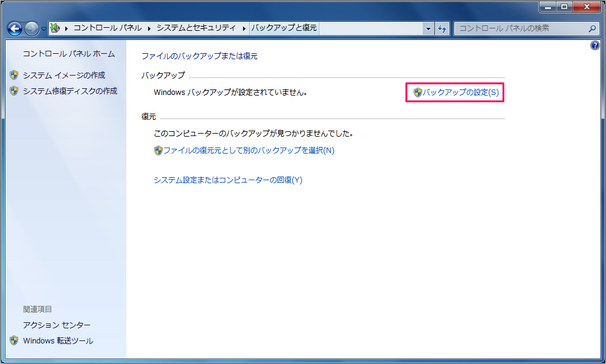This screenshot has width=606, height=364.
Task: Click the 関連項目 label in sidebar
Action: coord(37,309)
